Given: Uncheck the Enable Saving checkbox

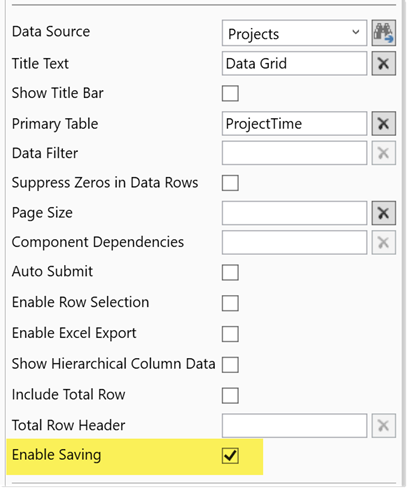Looking at the screenshot, I should [x=230, y=456].
